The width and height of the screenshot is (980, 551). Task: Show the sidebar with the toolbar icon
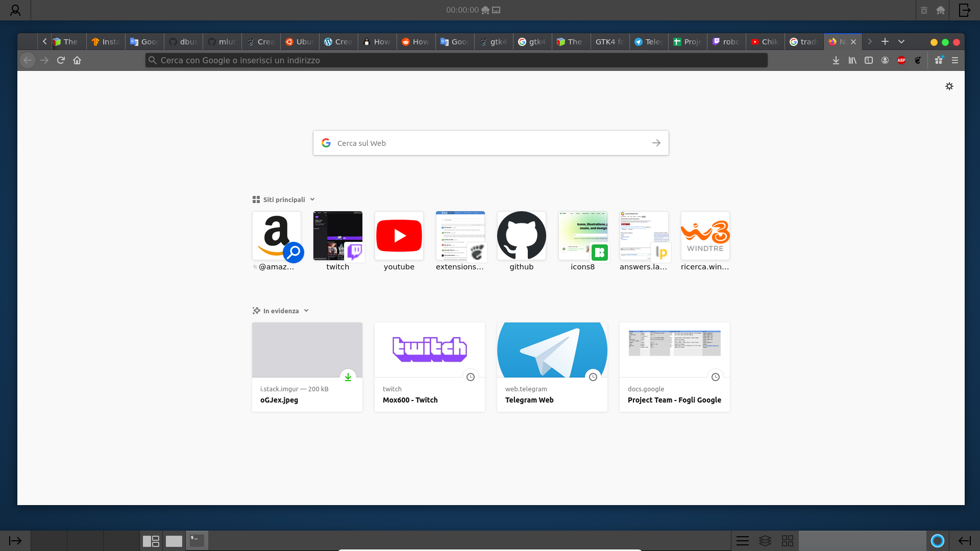click(869, 60)
